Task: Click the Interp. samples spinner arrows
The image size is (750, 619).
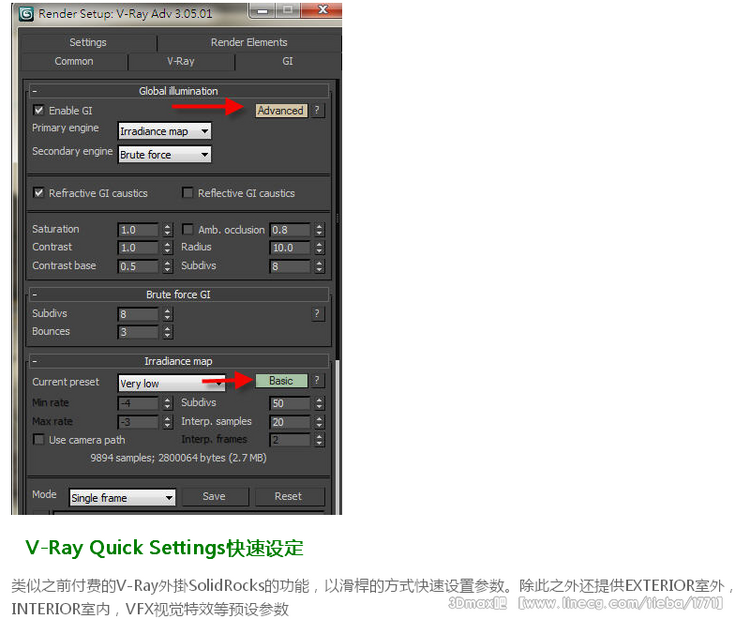Action: coord(320,422)
